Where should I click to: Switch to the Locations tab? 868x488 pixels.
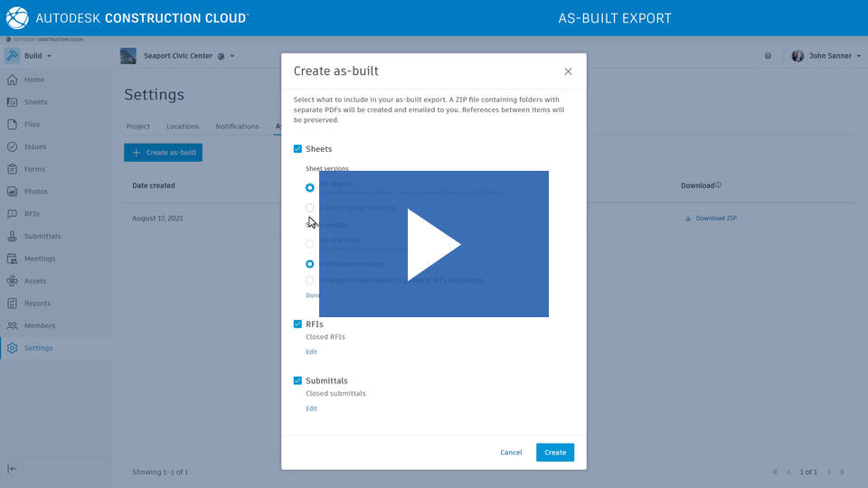(x=183, y=127)
